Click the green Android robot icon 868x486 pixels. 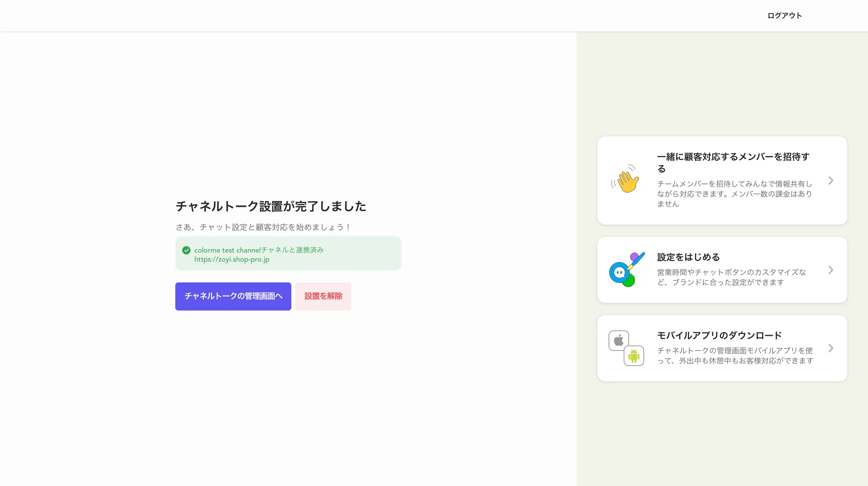pyautogui.click(x=634, y=356)
